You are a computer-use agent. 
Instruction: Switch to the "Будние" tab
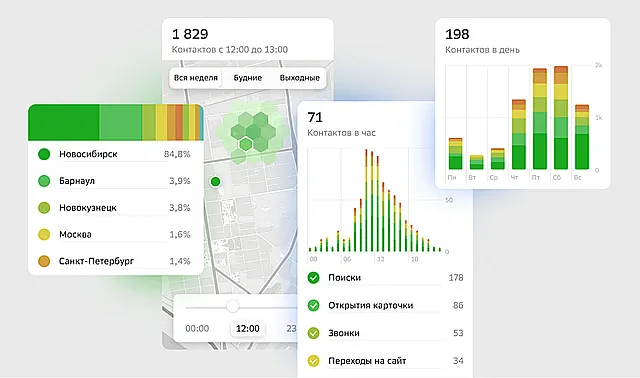(x=248, y=78)
